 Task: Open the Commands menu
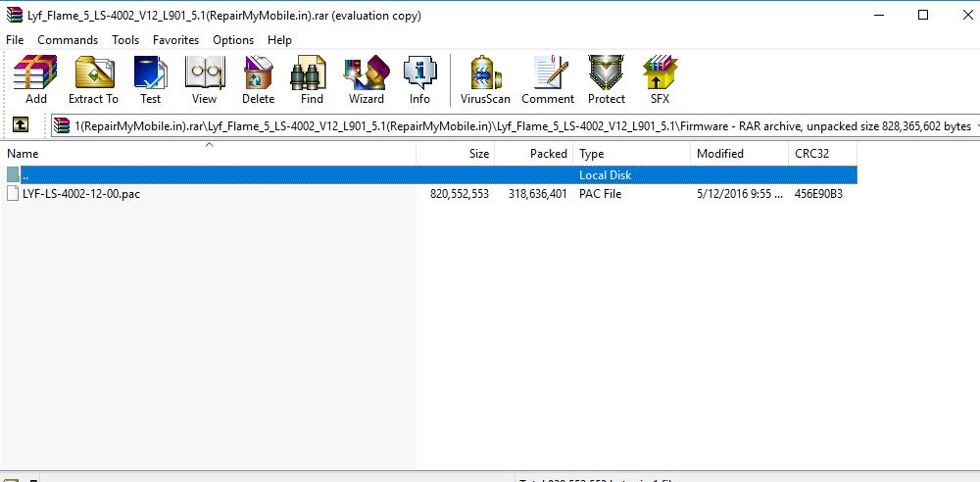click(68, 40)
